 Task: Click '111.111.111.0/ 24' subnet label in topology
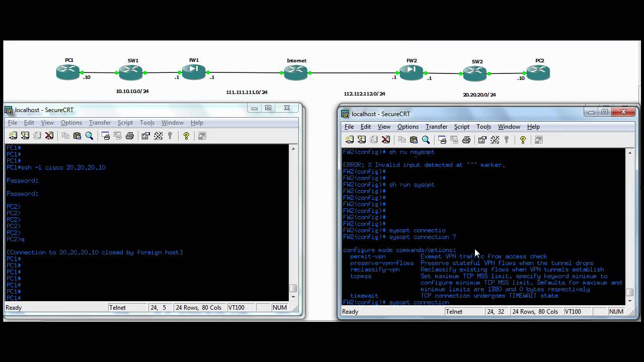pos(247,93)
